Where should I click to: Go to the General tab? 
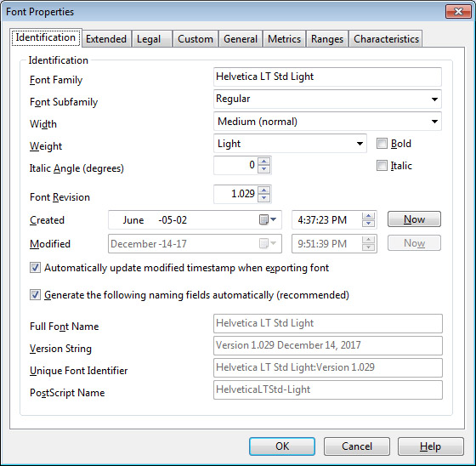click(241, 39)
